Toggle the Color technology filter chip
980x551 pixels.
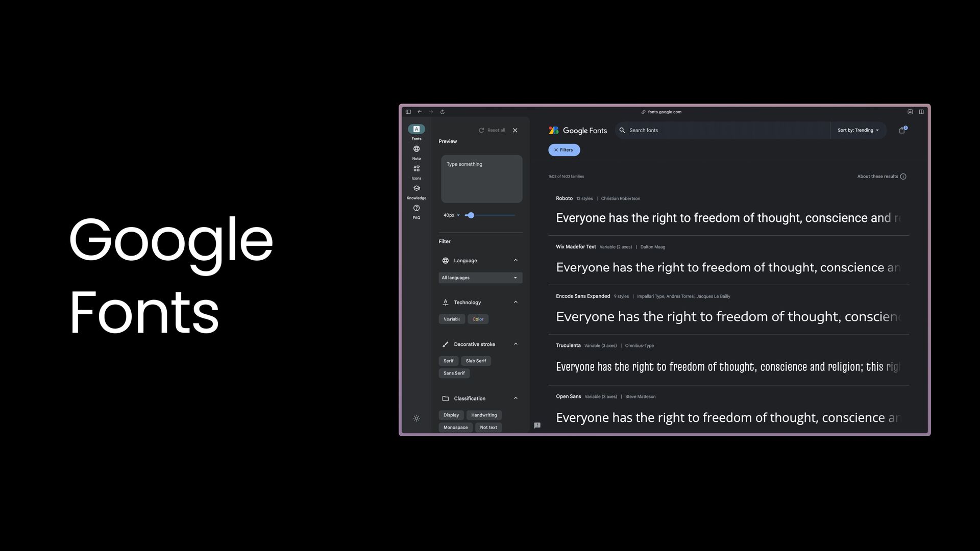point(478,319)
